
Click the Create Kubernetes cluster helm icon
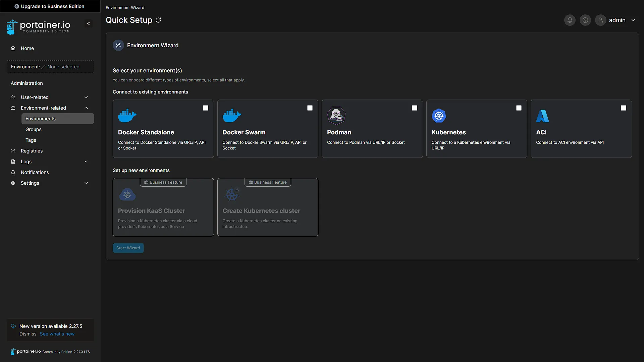point(232,194)
